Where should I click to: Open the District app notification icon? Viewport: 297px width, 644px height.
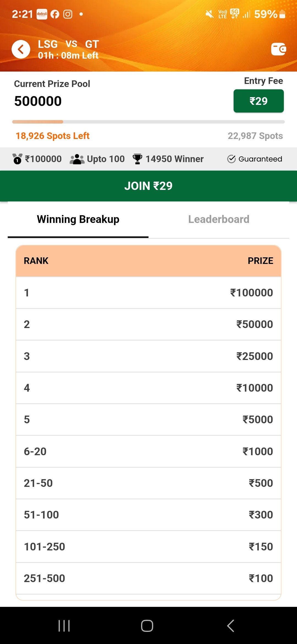[42, 14]
